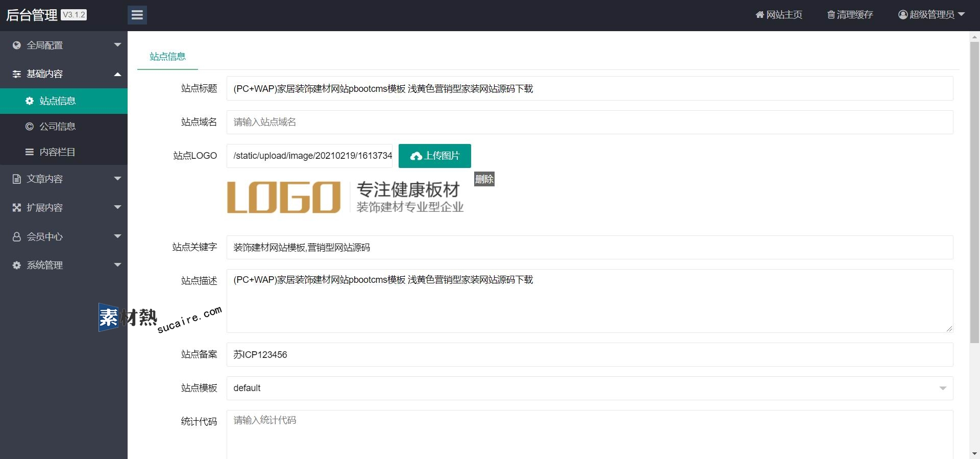Click the expand icon beside 扩展内容

[x=17, y=207]
